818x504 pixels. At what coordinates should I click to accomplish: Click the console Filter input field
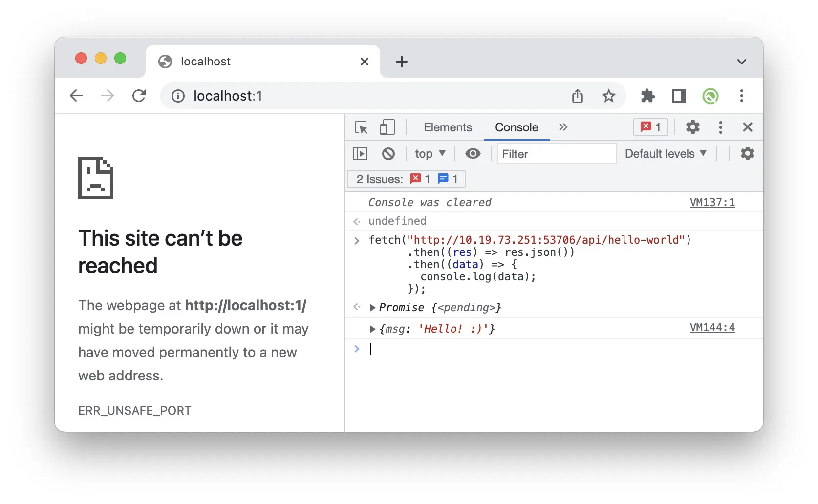click(x=557, y=154)
